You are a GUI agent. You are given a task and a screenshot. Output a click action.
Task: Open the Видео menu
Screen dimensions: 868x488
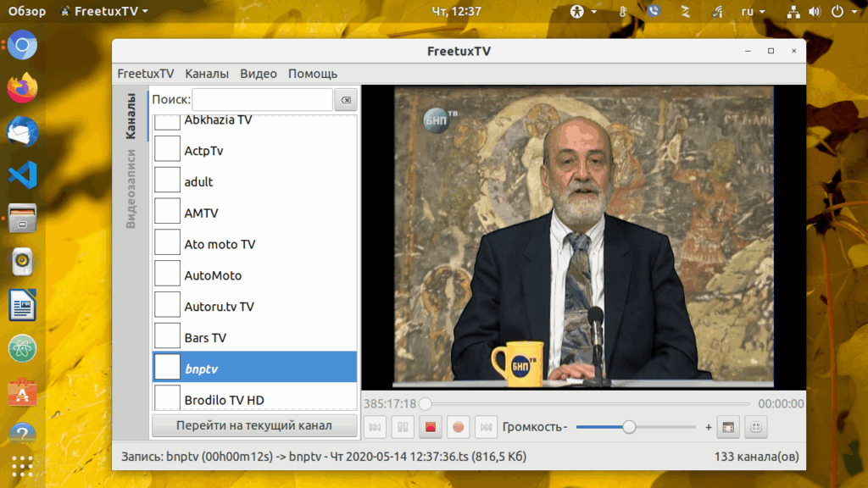(258, 74)
